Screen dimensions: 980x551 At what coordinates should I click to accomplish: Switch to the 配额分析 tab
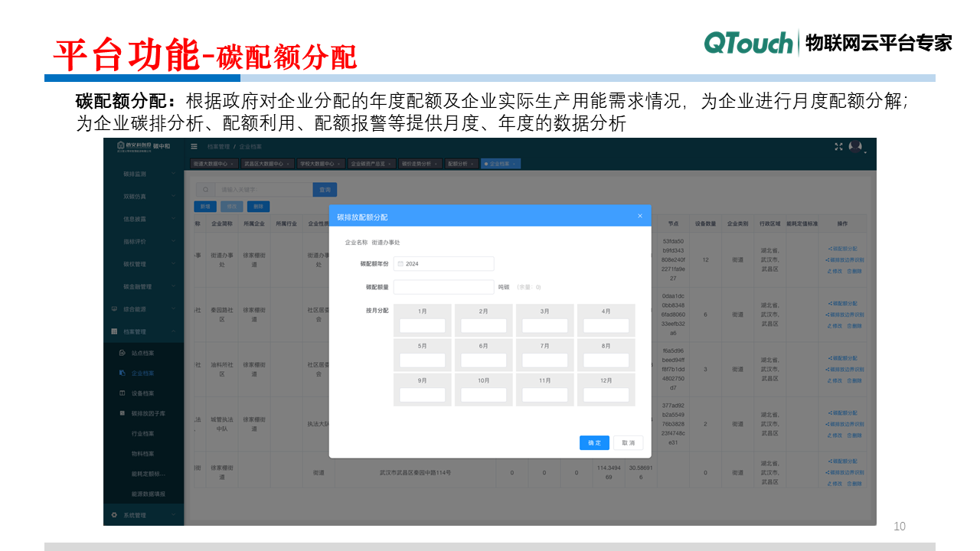pos(458,164)
